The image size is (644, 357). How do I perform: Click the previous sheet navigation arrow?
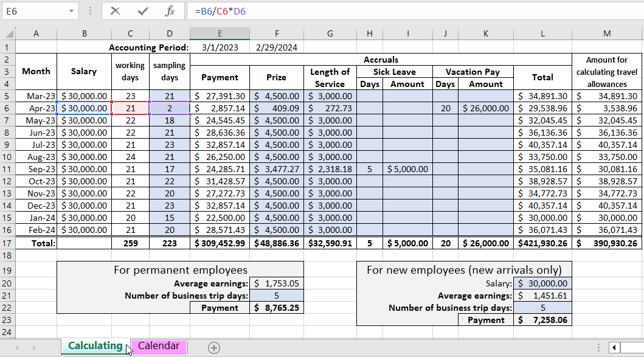coord(16,347)
